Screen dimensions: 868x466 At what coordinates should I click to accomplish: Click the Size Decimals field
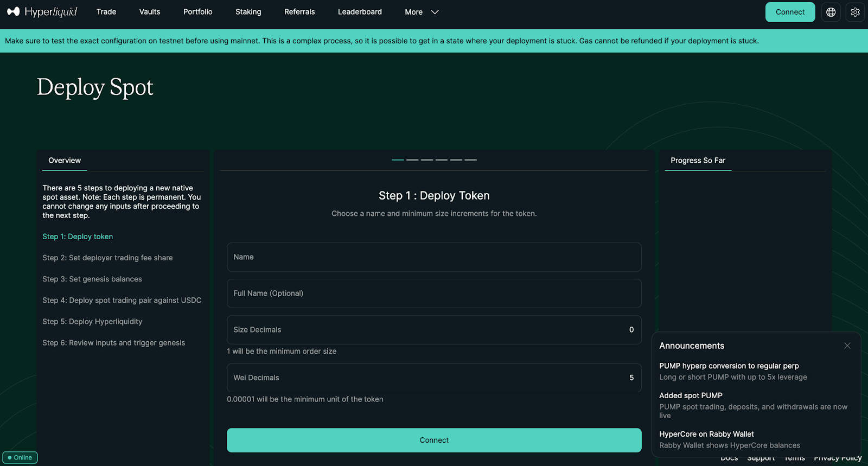click(x=434, y=330)
